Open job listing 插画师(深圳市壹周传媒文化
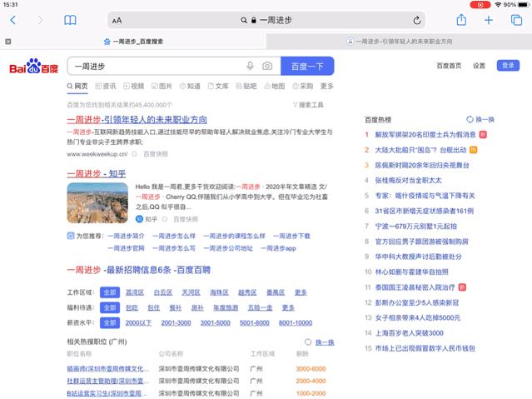 click(x=108, y=369)
